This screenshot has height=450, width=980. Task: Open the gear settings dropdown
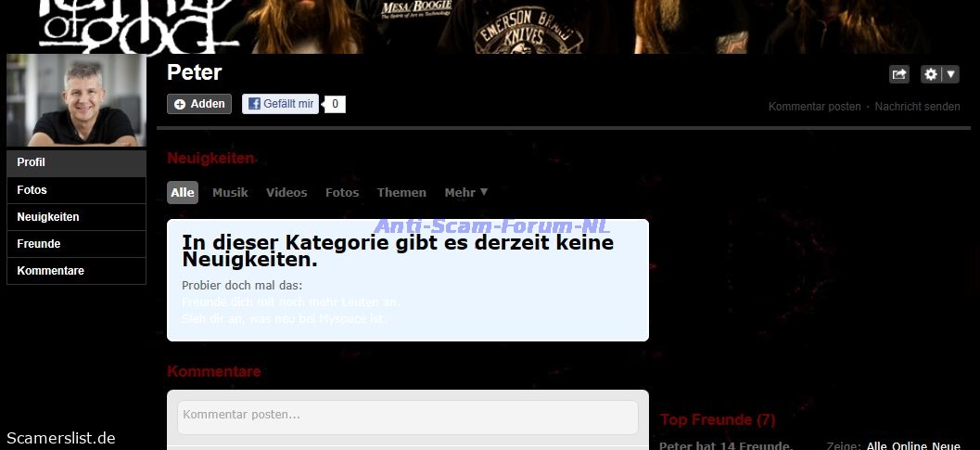[939, 75]
